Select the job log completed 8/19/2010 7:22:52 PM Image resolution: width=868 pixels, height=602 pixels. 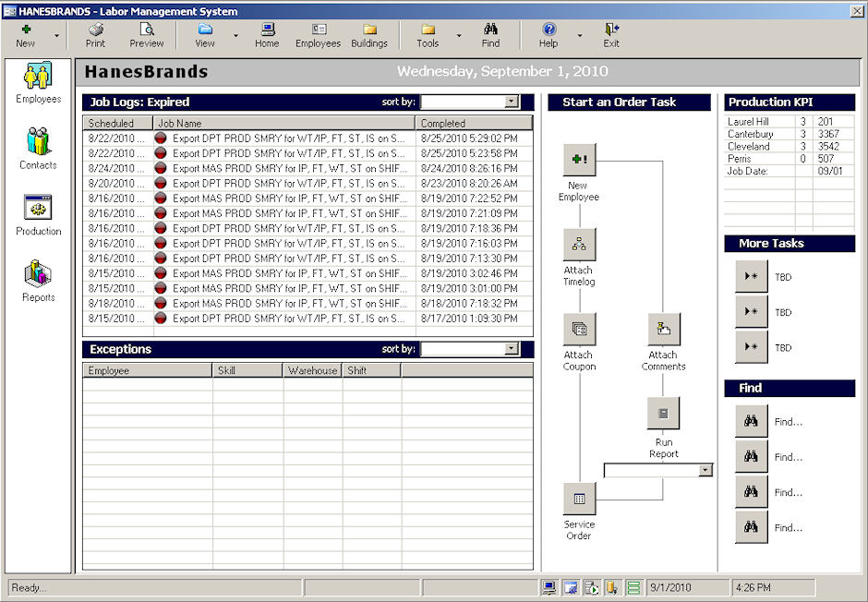click(307, 199)
